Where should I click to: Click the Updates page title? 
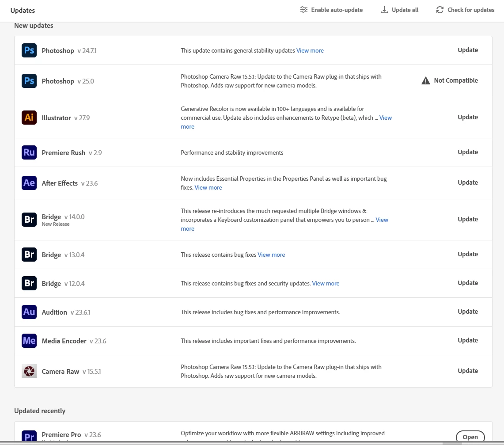(x=23, y=10)
